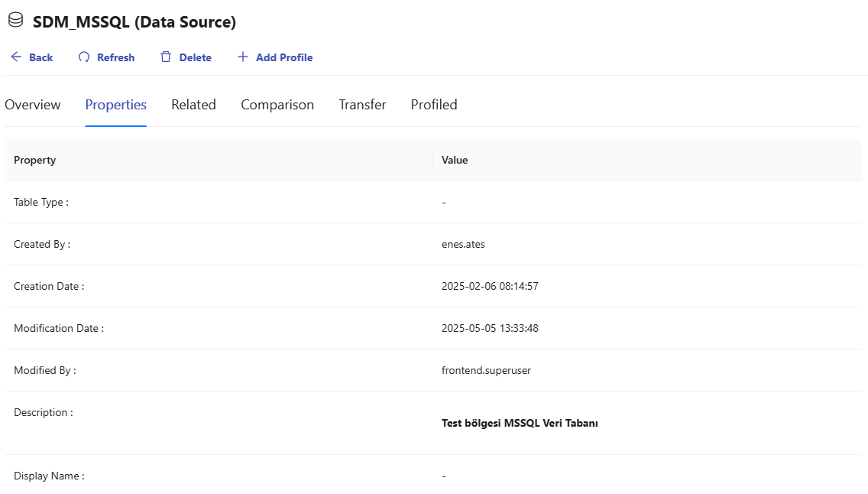The width and height of the screenshot is (868, 494).
Task: Click the Value column header
Action: (x=455, y=160)
